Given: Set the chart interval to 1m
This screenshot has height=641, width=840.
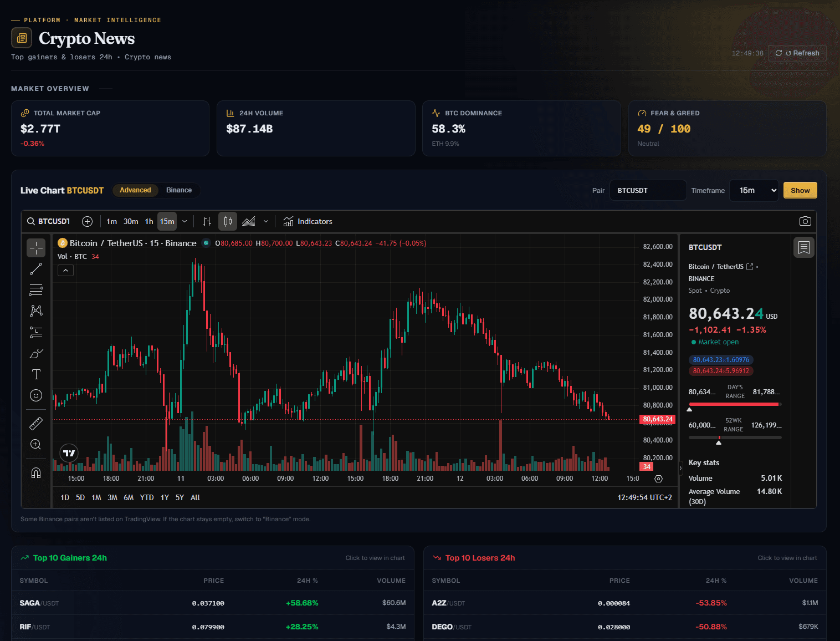Looking at the screenshot, I should (112, 221).
